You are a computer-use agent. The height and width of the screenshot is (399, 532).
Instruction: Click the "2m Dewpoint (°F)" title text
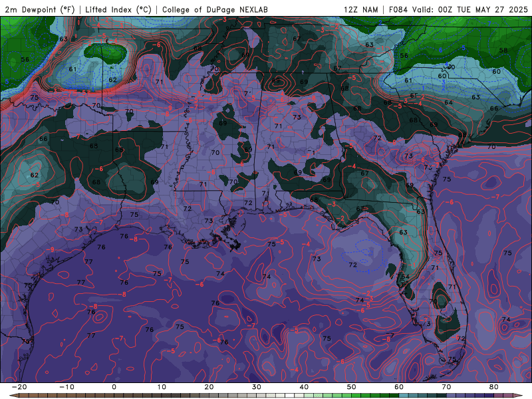coord(39,9)
